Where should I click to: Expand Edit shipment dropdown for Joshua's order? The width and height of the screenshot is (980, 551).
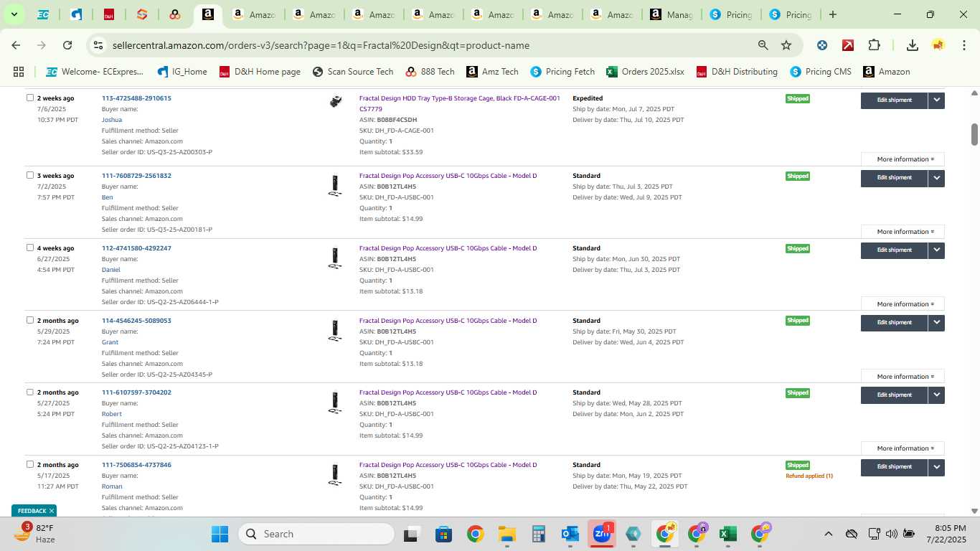coord(936,100)
